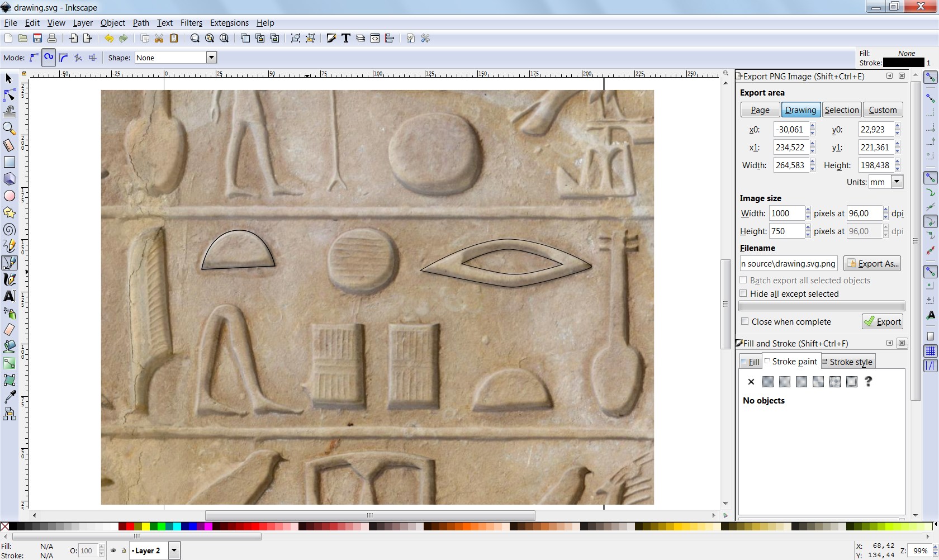Change export units from mm
Viewport: 939px width, 560px height.
pyautogui.click(x=897, y=182)
